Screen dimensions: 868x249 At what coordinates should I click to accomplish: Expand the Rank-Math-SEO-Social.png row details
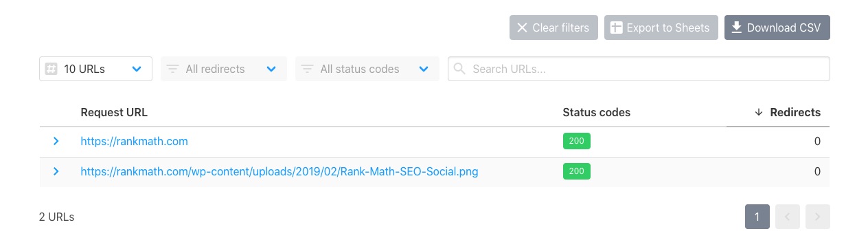click(x=56, y=171)
